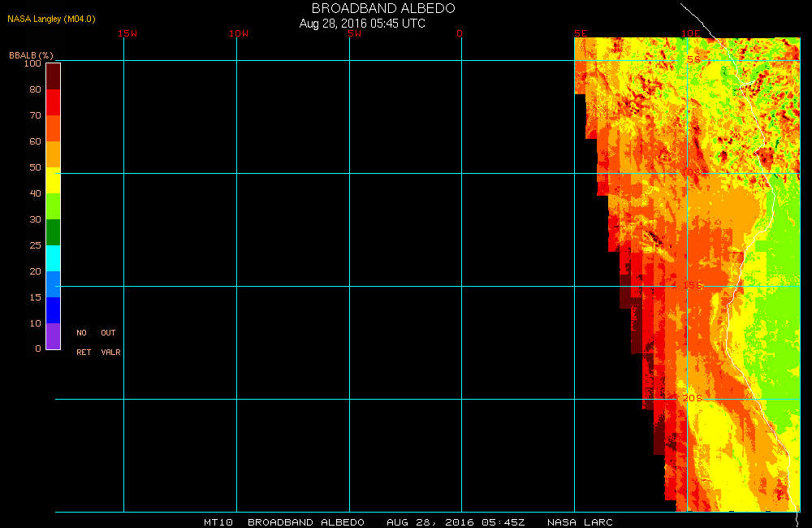The width and height of the screenshot is (812, 528).
Task: Click the 0 degree longitude label
Action: pyautogui.click(x=460, y=33)
